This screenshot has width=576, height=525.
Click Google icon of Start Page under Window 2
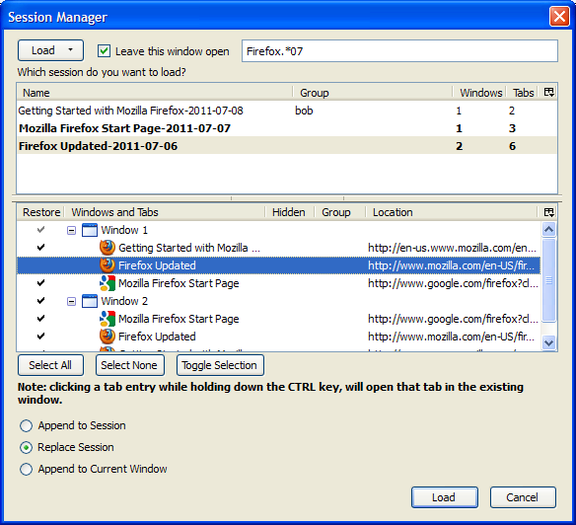pyautogui.click(x=107, y=319)
